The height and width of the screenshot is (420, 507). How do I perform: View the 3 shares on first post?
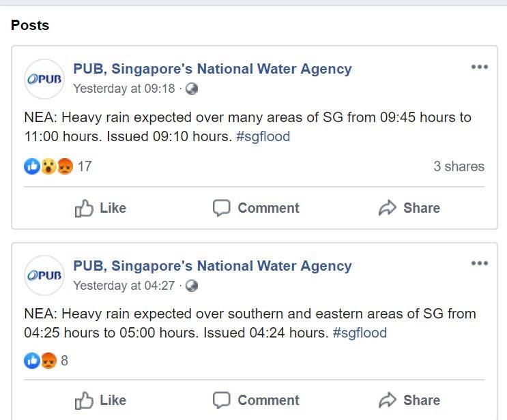tap(459, 166)
